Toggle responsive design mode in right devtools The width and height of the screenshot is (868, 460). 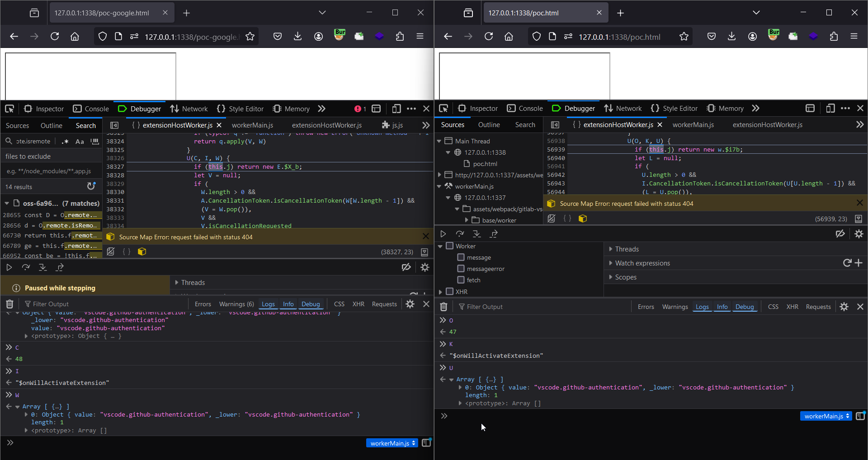pyautogui.click(x=830, y=109)
